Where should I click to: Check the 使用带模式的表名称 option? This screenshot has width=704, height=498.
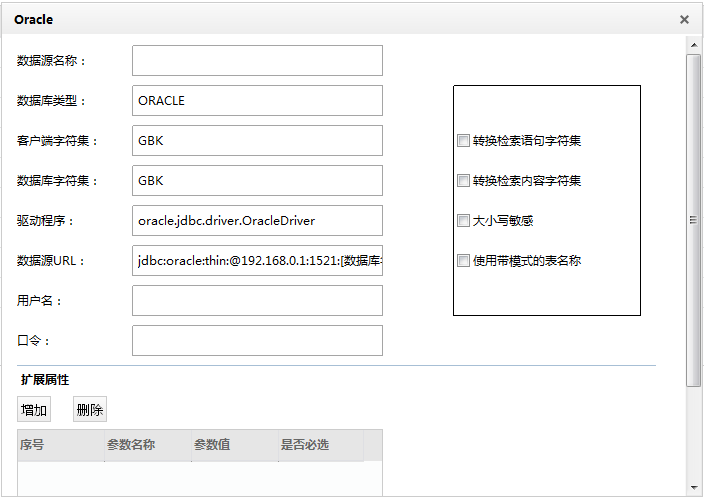tap(463, 260)
